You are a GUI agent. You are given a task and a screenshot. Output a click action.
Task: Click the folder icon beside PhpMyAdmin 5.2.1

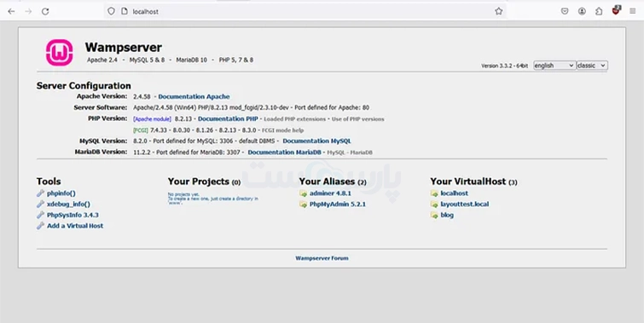303,205
